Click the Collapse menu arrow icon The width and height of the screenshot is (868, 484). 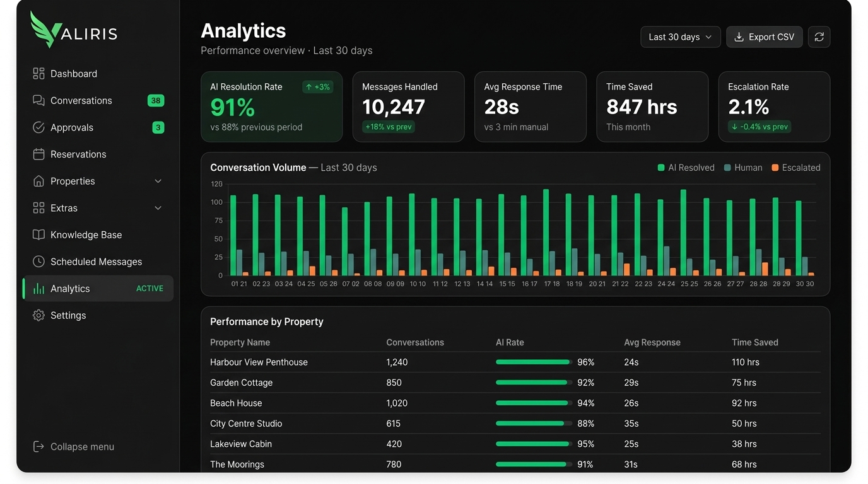[38, 447]
